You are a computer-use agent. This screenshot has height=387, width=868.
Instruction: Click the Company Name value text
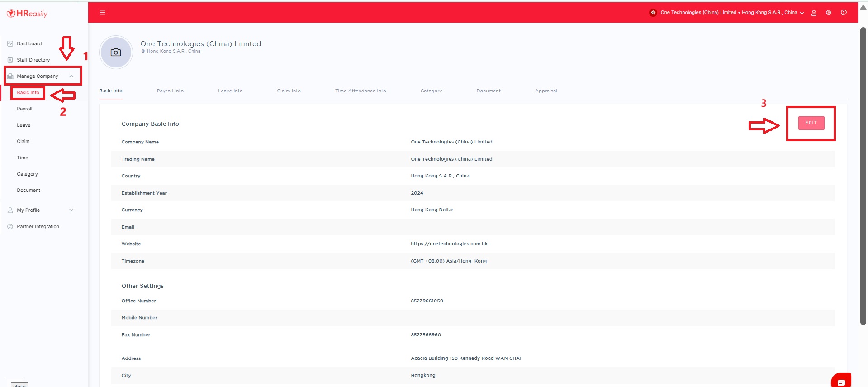pos(451,142)
